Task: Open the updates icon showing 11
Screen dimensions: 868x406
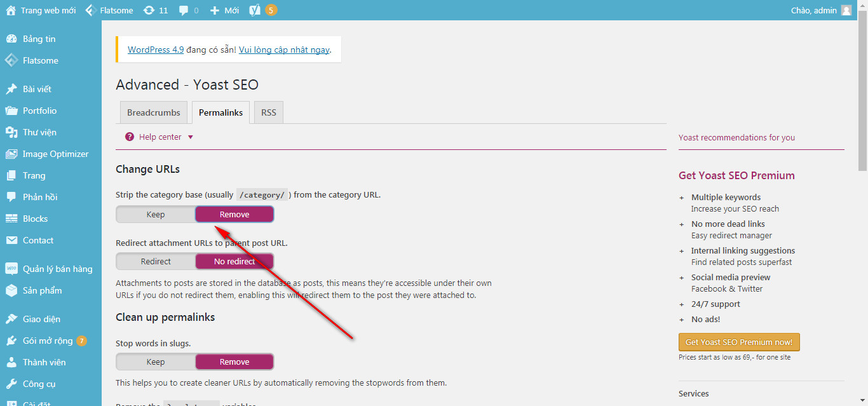Action: click(x=149, y=10)
